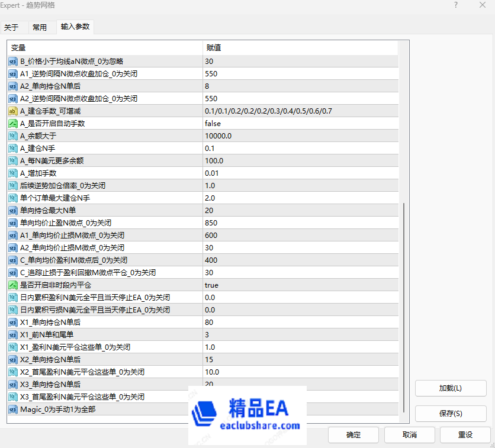Reset parameters with 重设 button

tap(465, 435)
